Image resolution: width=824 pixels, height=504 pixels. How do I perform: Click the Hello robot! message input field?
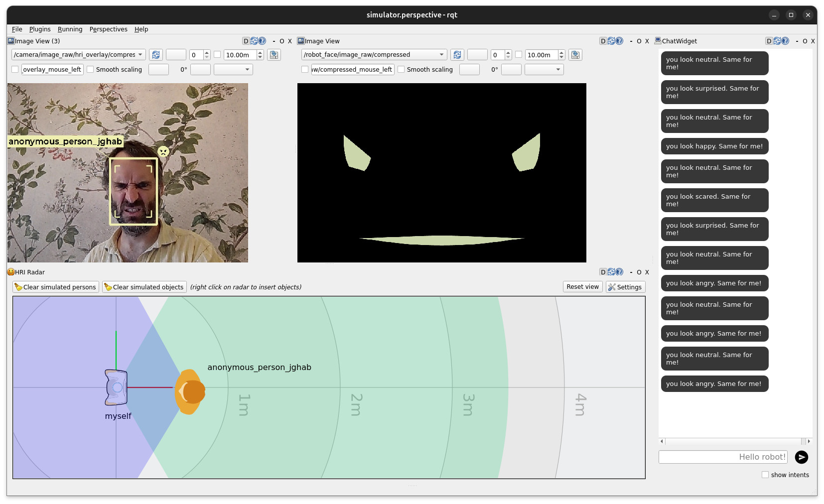(723, 457)
